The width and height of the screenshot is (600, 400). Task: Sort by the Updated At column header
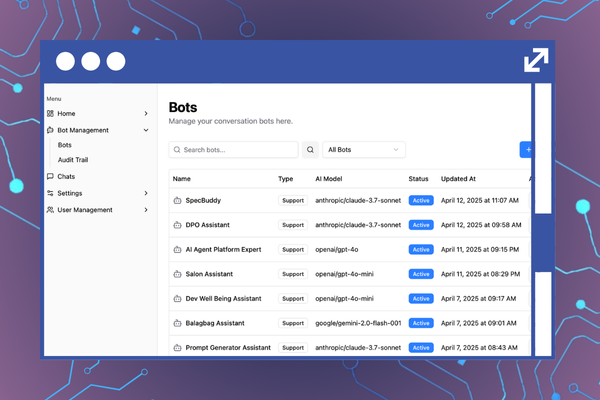(x=458, y=179)
